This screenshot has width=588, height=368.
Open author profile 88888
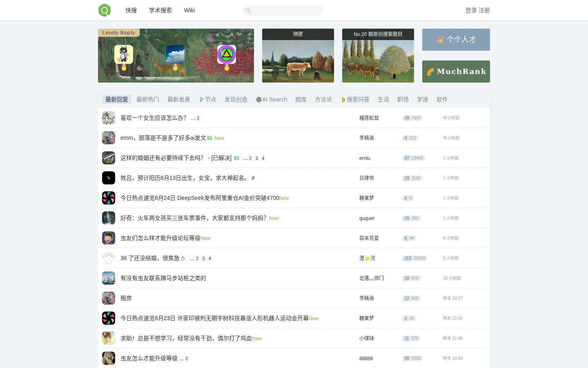click(366, 358)
